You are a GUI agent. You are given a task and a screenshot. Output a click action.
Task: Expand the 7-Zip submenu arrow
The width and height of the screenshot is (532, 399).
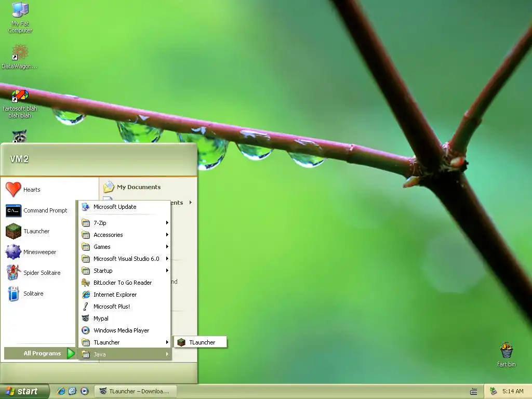click(167, 222)
